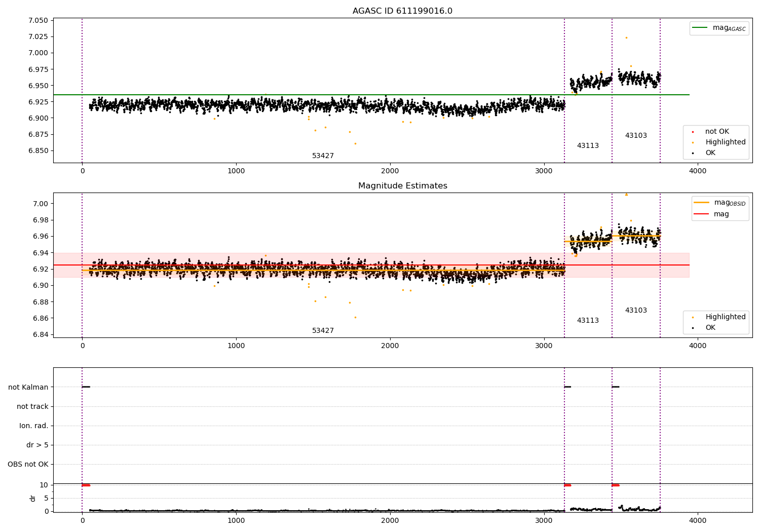Select the orange mag OBSID legend entry
760x532 pixels.
(719, 203)
